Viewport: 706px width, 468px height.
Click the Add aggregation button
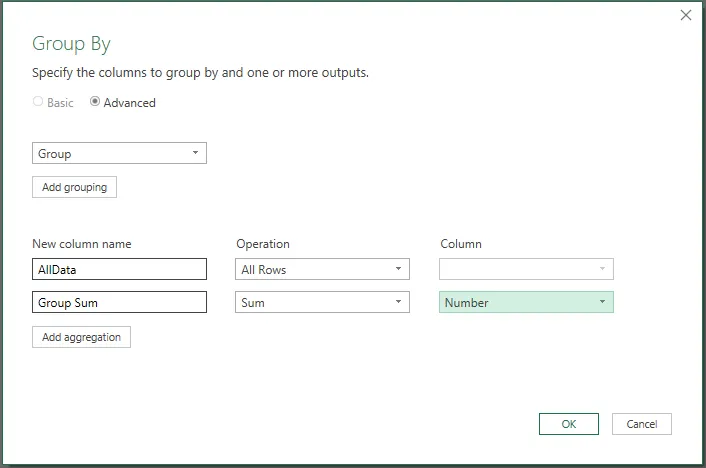[x=81, y=337]
